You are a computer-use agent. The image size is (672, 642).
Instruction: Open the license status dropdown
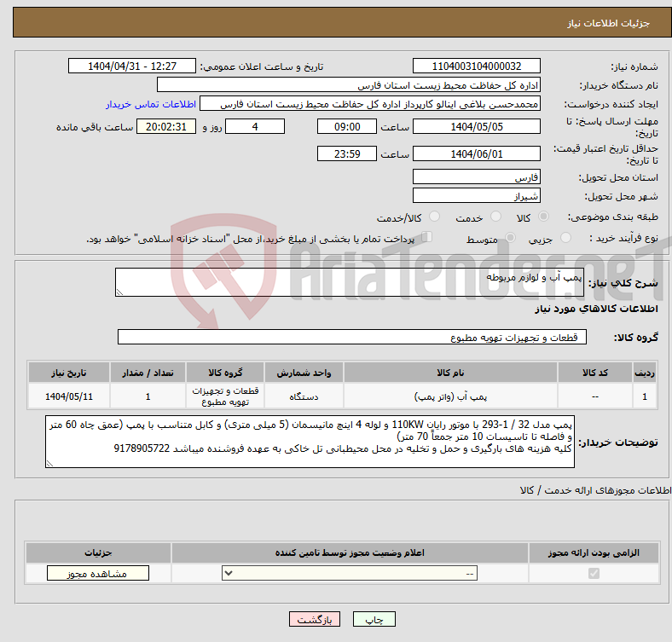tap(350, 574)
